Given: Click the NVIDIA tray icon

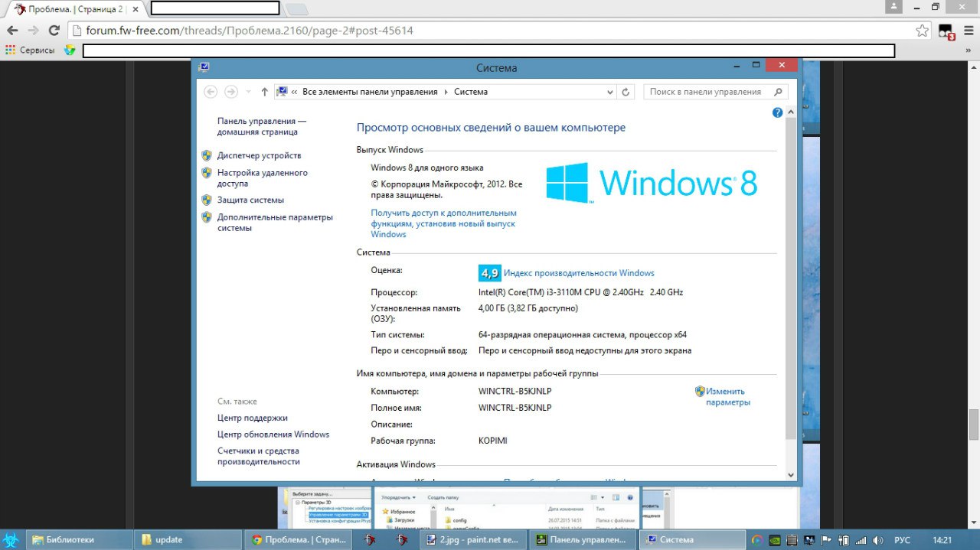Looking at the screenshot, I should 774,540.
